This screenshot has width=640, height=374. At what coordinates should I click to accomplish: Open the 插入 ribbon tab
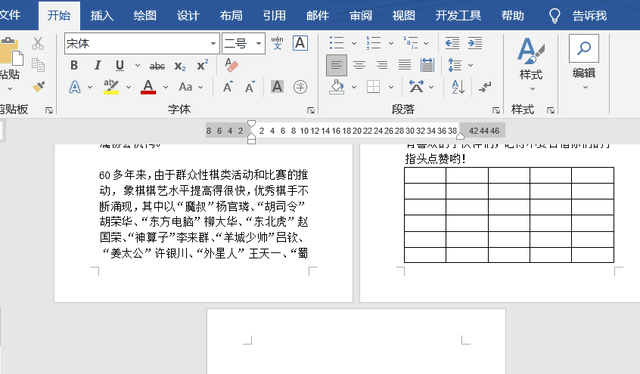[x=102, y=16]
